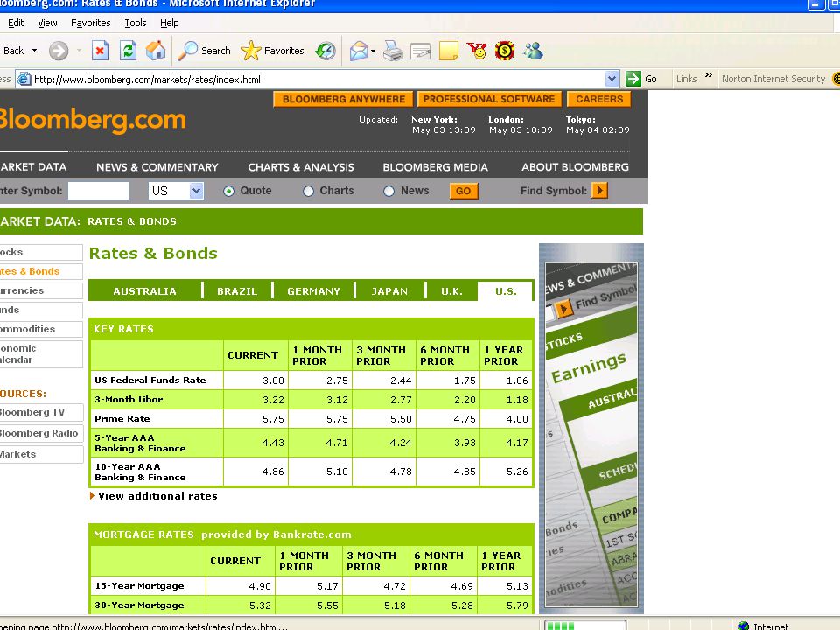Click the BLOOMBERG ANYWHERE button
The image size is (840, 630).
pyautogui.click(x=343, y=99)
